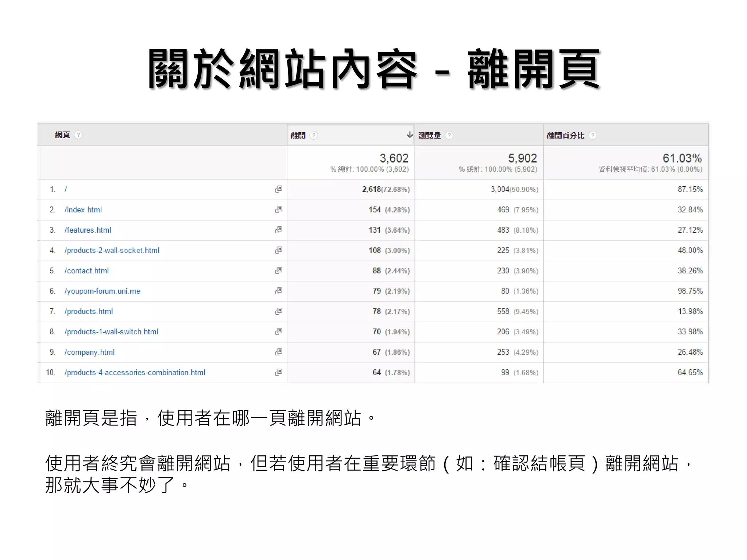Click overall exit rate 61.03%

682,158
